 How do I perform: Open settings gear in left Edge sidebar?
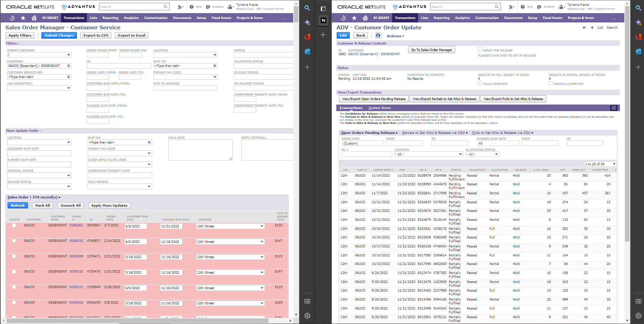pyautogui.click(x=307, y=316)
